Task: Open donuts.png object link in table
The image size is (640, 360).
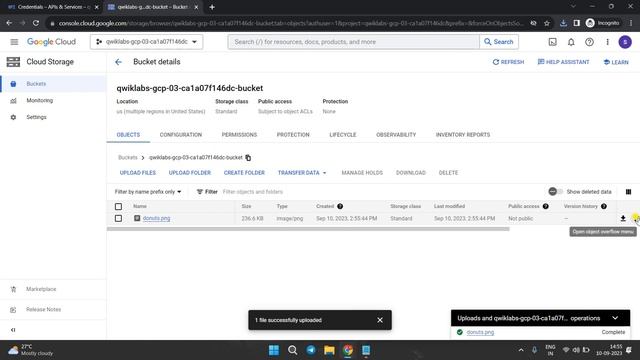Action: coord(156,219)
